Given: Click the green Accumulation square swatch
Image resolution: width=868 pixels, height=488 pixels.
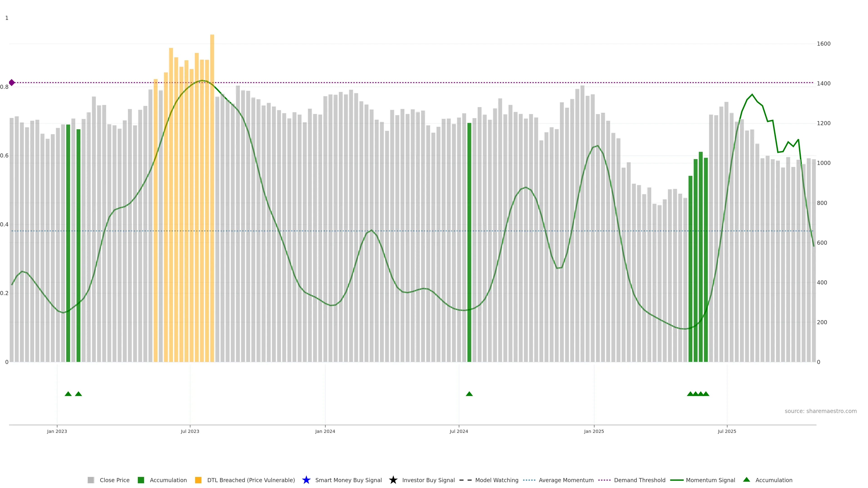Looking at the screenshot, I should 141,480.
